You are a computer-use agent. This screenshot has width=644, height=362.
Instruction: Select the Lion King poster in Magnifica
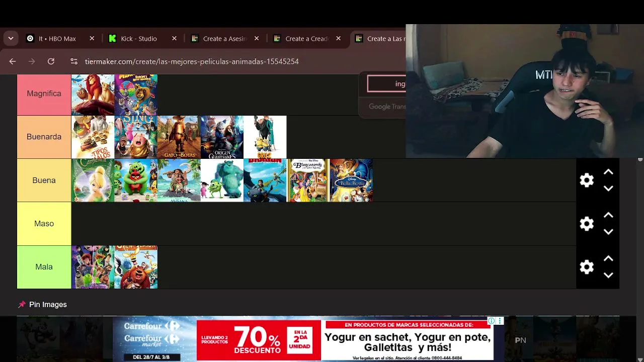tap(93, 95)
